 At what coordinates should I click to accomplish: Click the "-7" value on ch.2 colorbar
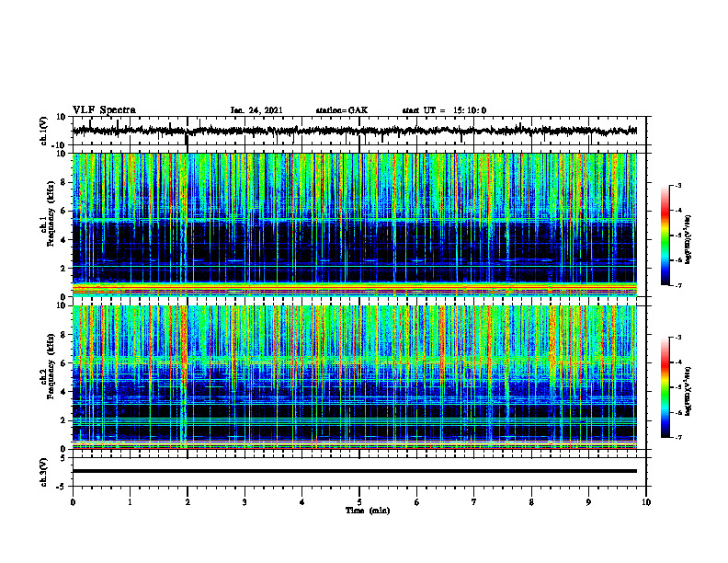678,437
